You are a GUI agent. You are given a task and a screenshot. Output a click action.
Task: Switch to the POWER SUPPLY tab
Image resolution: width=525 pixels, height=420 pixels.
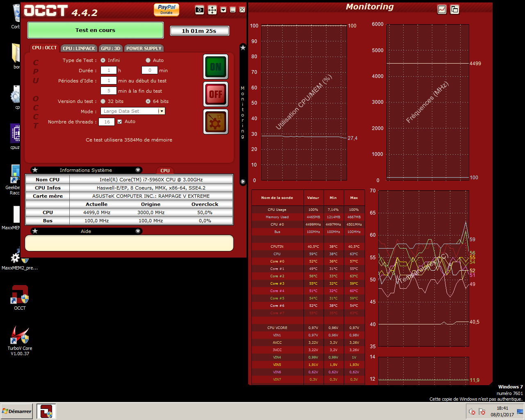click(144, 48)
